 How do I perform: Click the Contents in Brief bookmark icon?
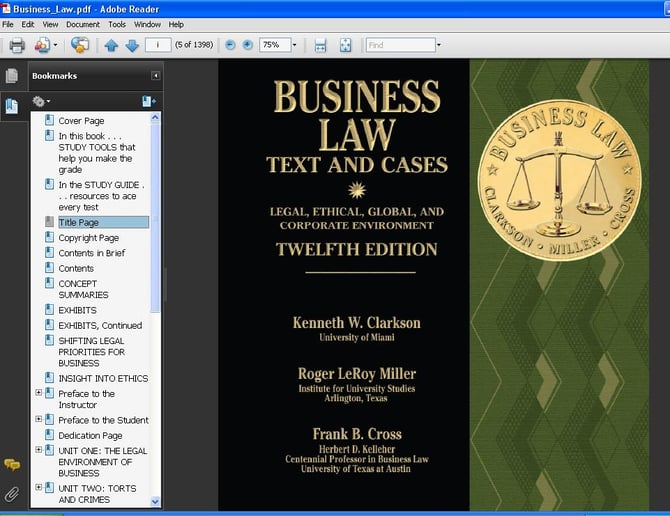tap(50, 252)
